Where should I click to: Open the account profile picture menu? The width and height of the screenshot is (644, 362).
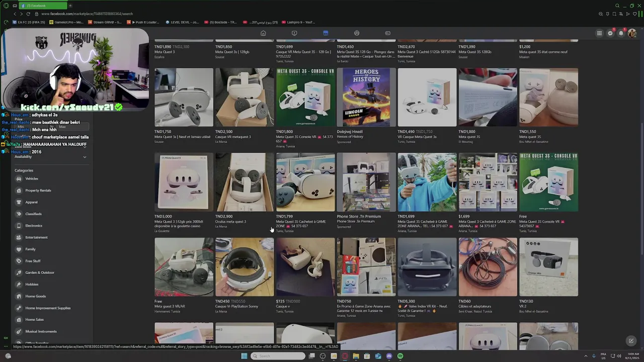[x=632, y=33]
